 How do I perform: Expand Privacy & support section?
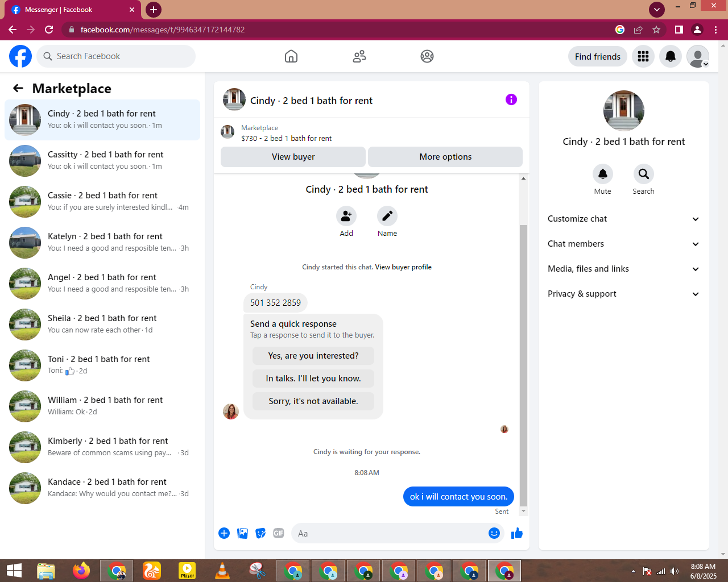pyautogui.click(x=624, y=294)
